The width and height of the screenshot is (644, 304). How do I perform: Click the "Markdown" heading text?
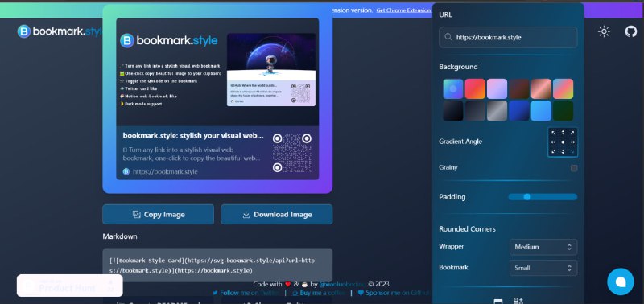(x=120, y=236)
